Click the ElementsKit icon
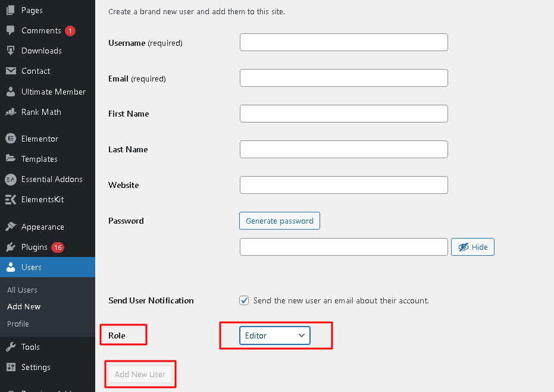This screenshot has height=392, width=554. click(10, 199)
